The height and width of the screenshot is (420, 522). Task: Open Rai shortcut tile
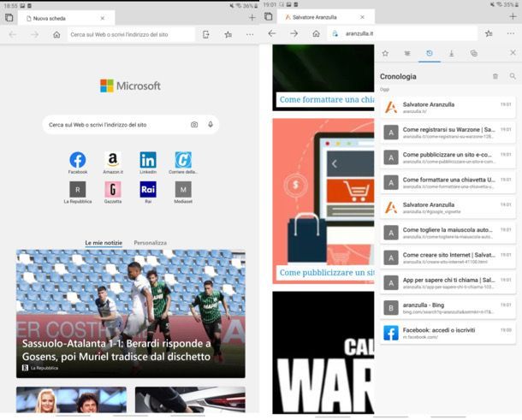click(x=148, y=192)
